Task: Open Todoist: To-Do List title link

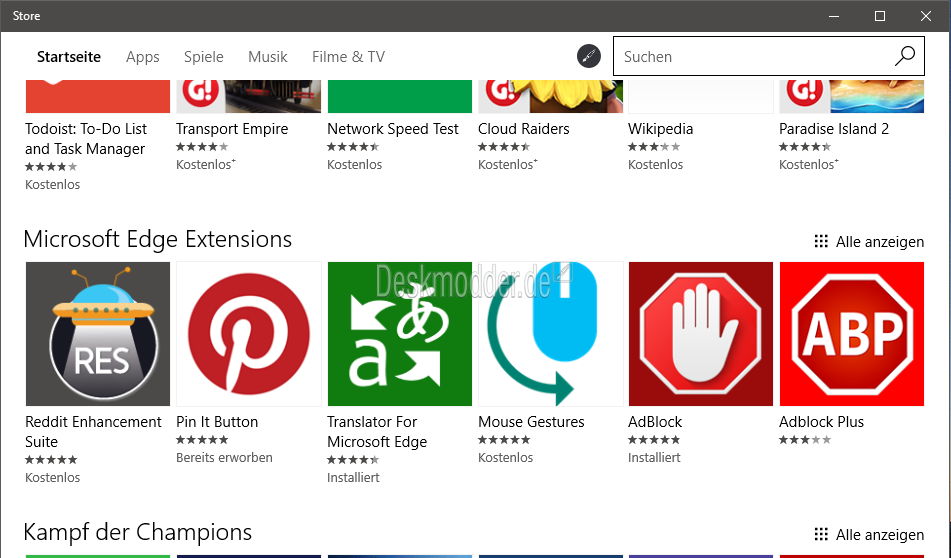Action: 86,139
